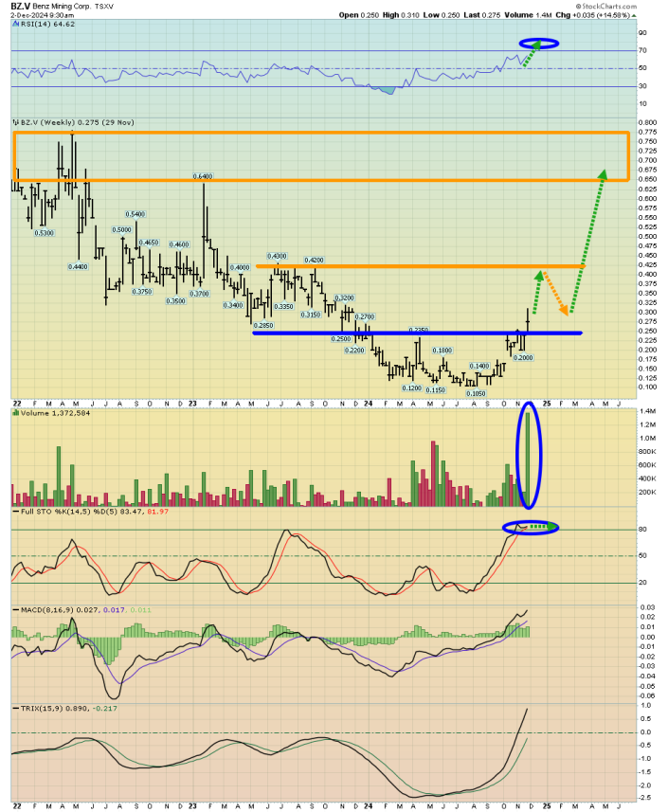The width and height of the screenshot is (668, 812).
Task: Click the 0.3350 price label
Action: pos(283,307)
